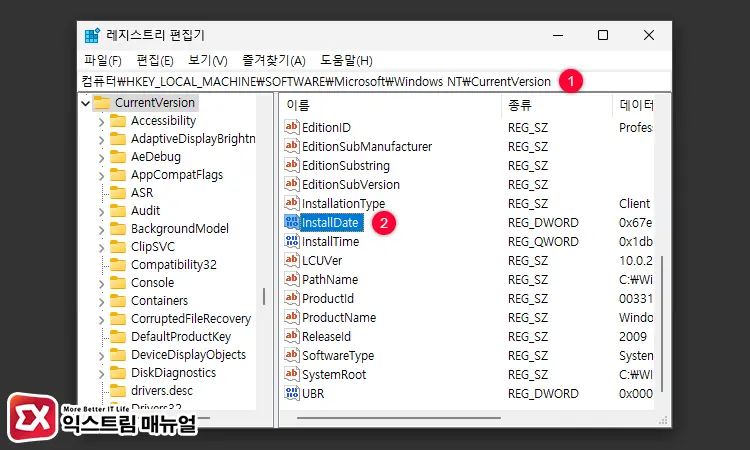750x450 pixels.
Task: Expand the Console key
Action: point(101,284)
